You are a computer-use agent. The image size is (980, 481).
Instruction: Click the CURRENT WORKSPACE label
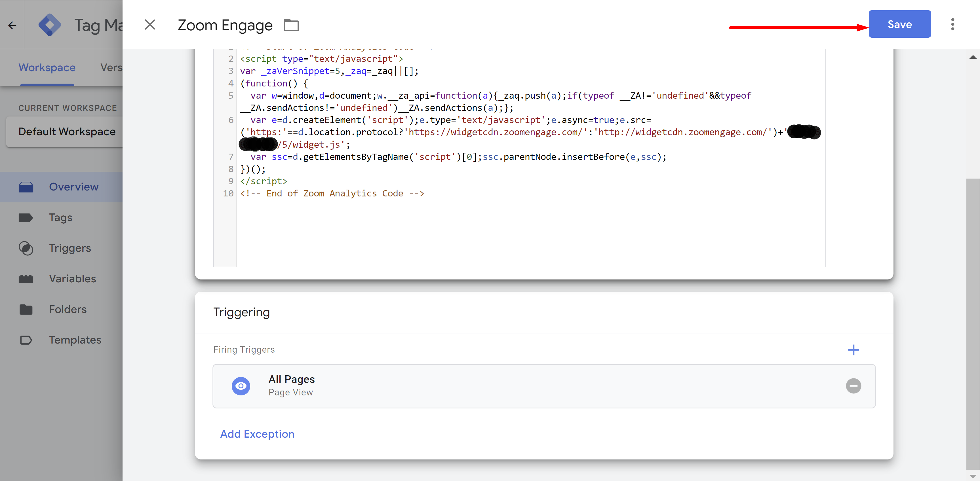click(x=68, y=108)
